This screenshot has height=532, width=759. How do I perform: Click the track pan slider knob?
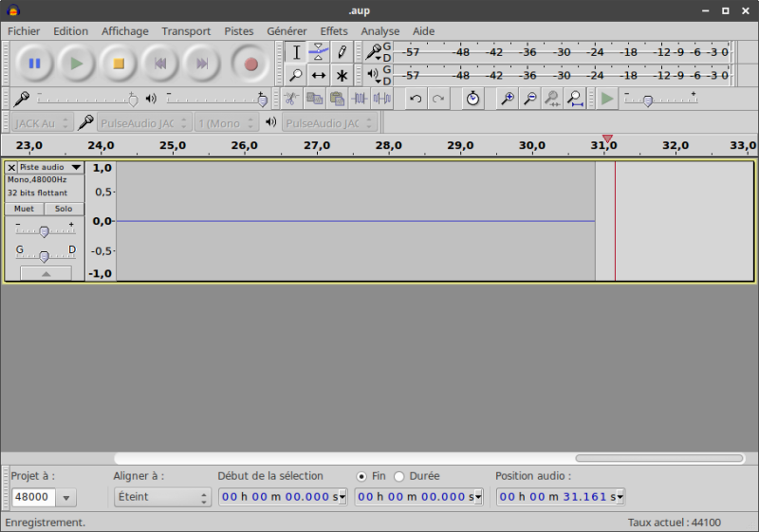pos(44,255)
